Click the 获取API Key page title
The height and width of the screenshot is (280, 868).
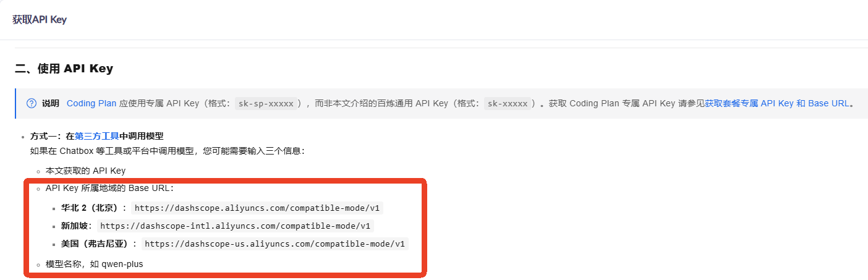coord(40,20)
